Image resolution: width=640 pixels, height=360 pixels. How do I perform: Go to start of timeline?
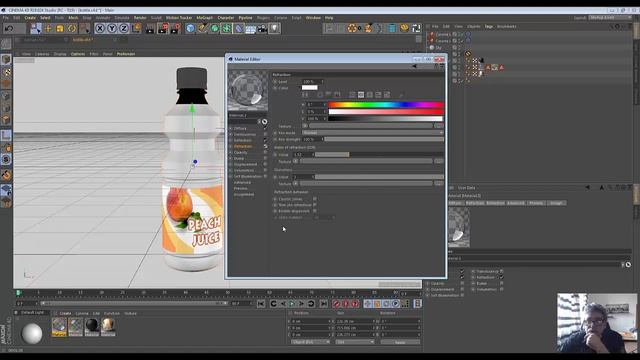261,304
